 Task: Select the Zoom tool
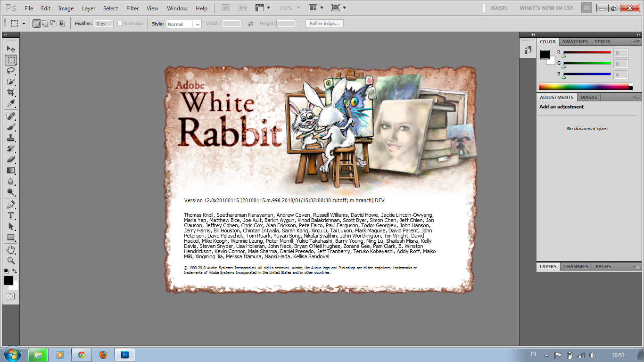tap(11, 260)
